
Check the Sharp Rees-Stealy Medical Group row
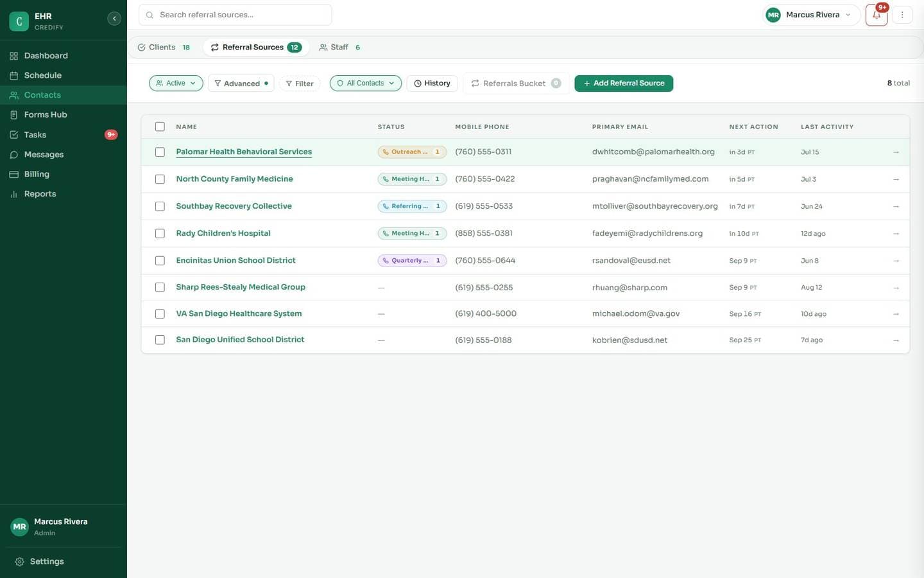(x=160, y=287)
